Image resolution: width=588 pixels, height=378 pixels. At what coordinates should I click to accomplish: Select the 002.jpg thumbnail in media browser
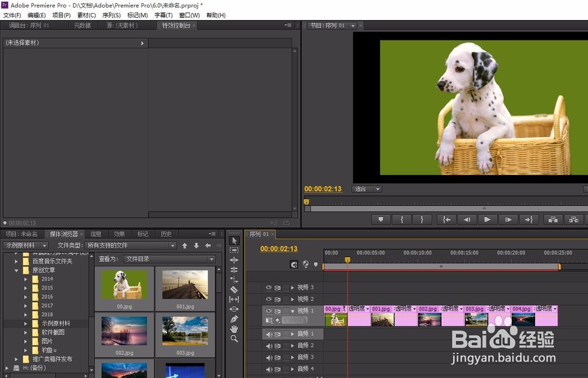[x=124, y=335]
